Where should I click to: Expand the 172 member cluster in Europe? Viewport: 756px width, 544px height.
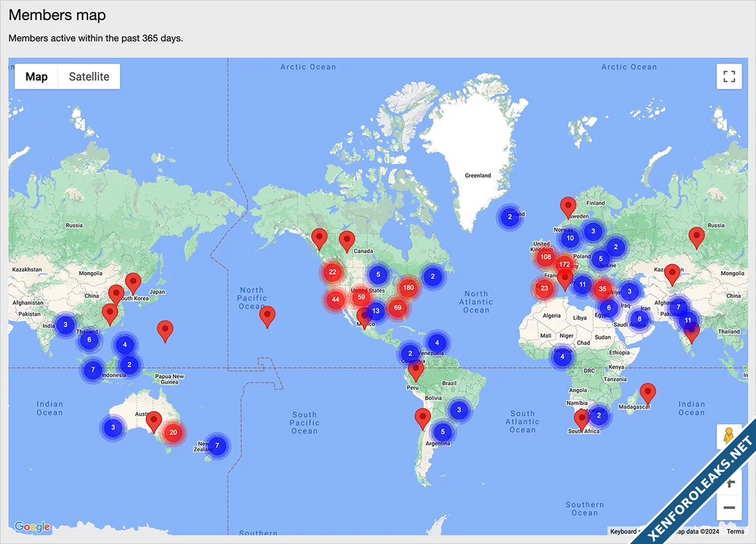click(564, 264)
